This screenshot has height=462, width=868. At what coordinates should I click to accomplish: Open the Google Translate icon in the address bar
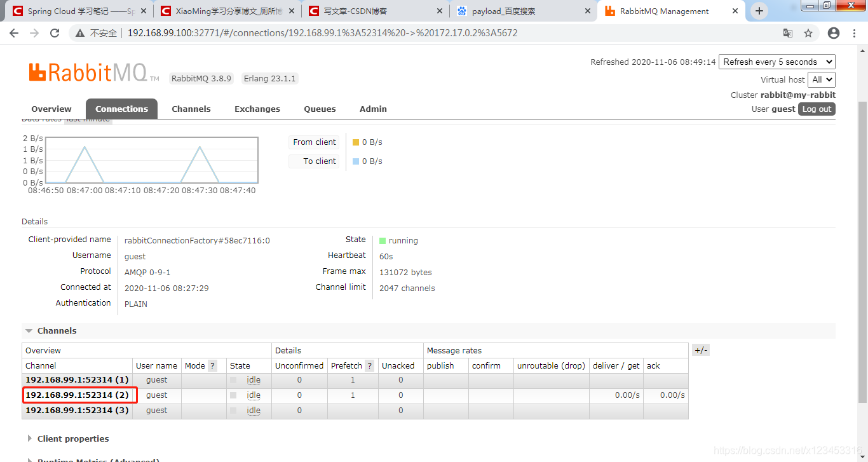[788, 33]
